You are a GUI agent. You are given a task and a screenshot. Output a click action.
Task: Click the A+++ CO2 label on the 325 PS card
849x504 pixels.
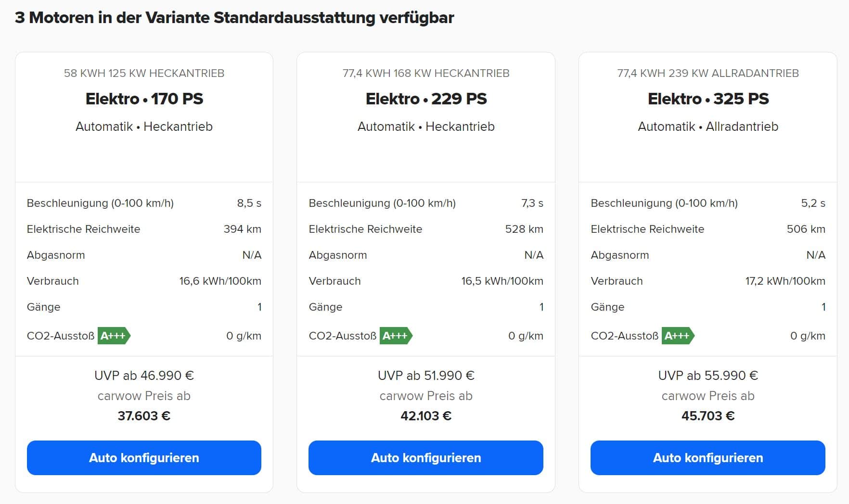pos(678,336)
